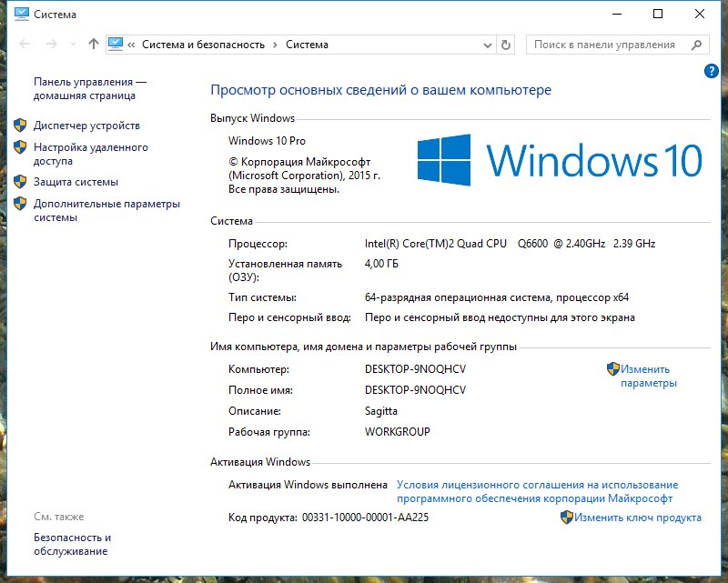Click the computer icon in the address bar
The width and height of the screenshot is (728, 583).
coord(116,44)
